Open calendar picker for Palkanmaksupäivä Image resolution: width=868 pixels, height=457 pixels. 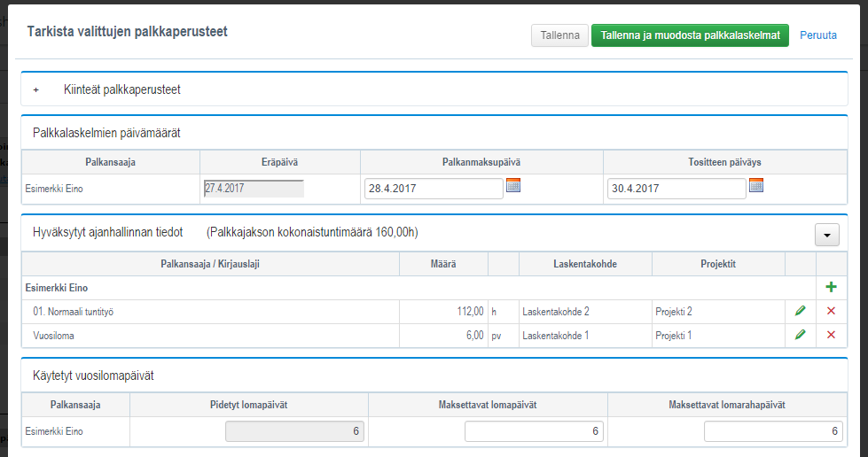pyautogui.click(x=513, y=186)
